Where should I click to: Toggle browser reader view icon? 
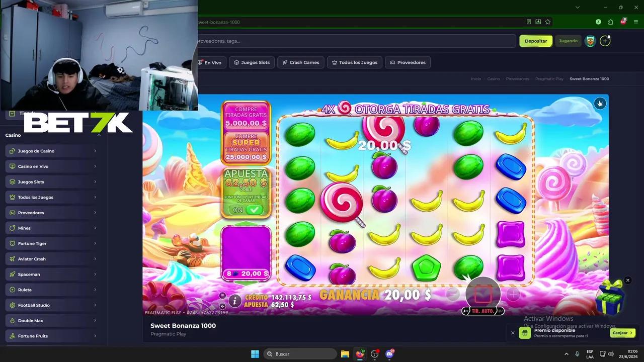click(529, 22)
